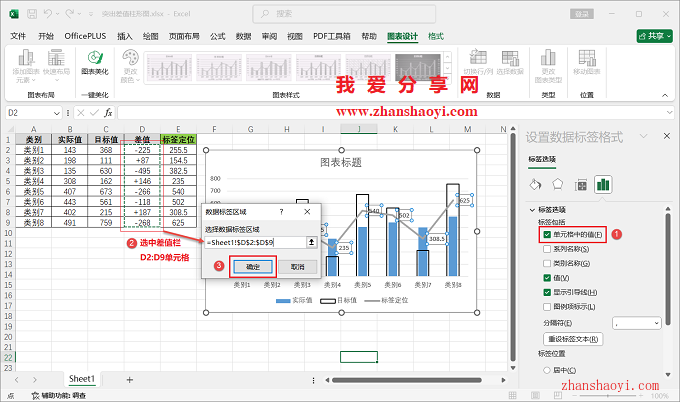Click cancel X in formula bar
This screenshot has height=402, width=680.
click(x=81, y=113)
